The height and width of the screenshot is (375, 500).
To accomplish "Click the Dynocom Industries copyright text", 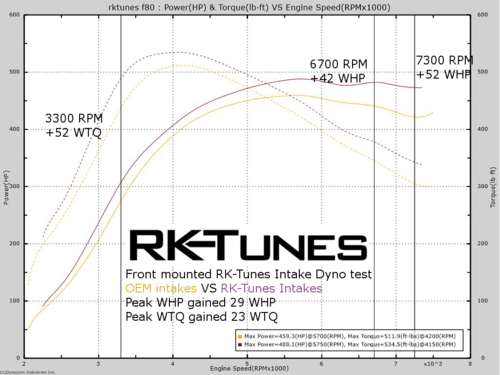I will coord(28,372).
